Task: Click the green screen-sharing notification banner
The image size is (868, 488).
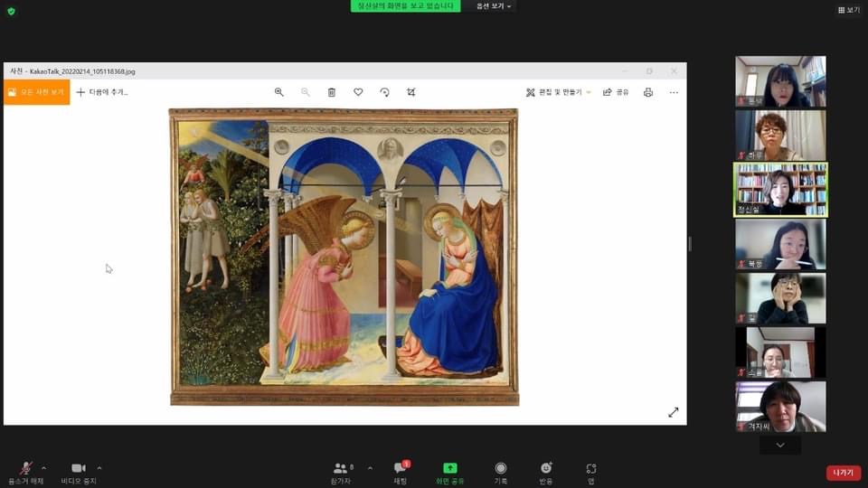Action: point(405,6)
